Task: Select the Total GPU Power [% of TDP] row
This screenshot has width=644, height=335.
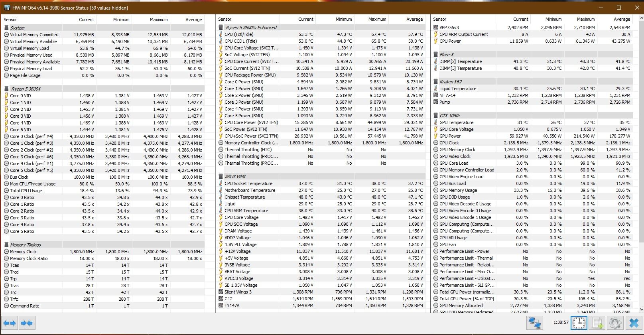Action: tap(533, 299)
